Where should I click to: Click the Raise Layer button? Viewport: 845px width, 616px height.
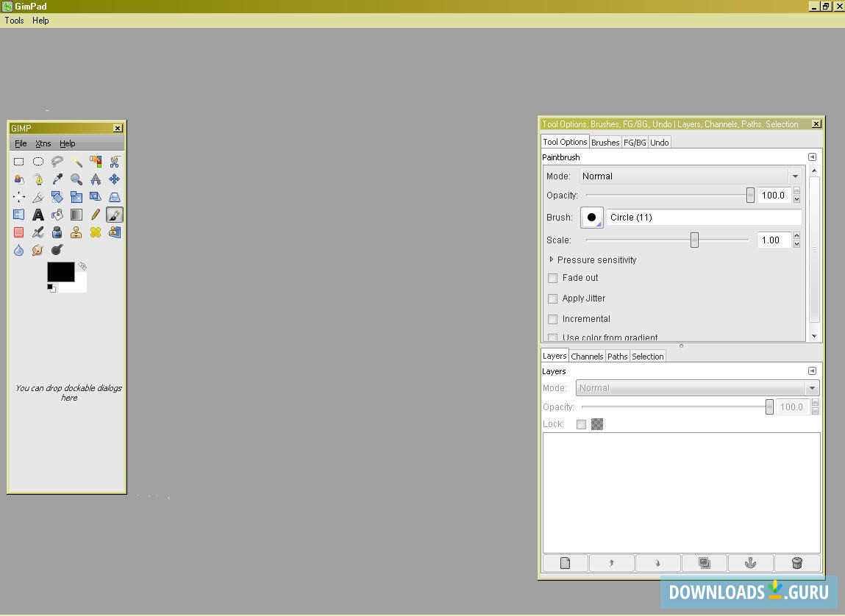tap(612, 563)
